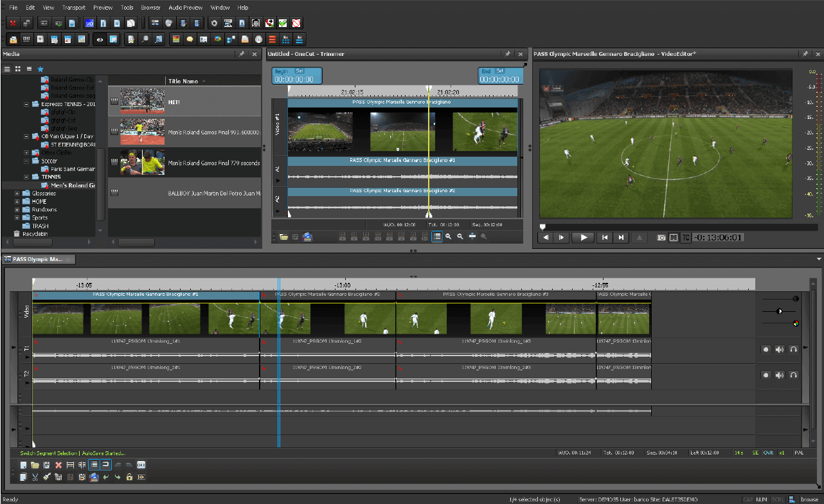The height and width of the screenshot is (504, 824).
Task: Click the scissors cut icon in timeline toolbar
Action: click(35, 477)
